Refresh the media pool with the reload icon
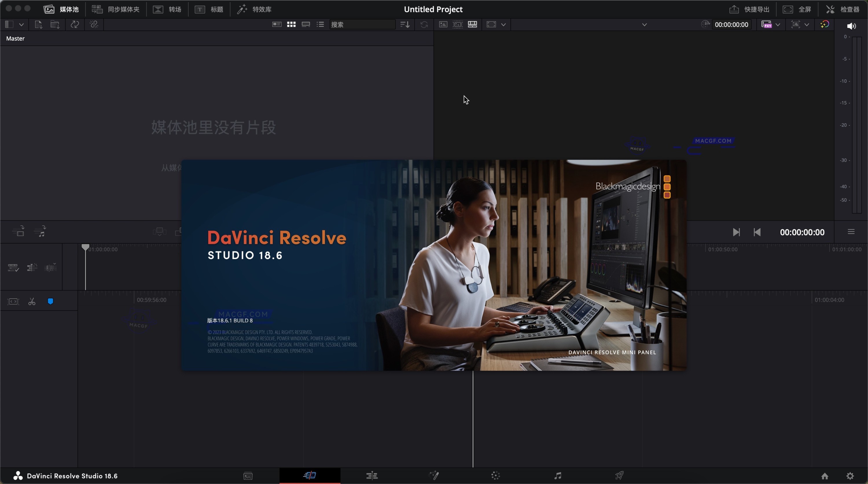 (x=424, y=24)
